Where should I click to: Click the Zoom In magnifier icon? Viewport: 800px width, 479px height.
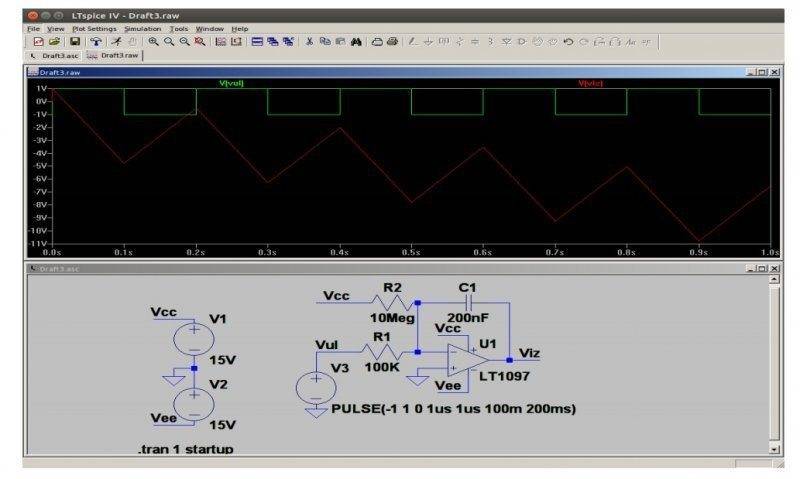(x=153, y=42)
